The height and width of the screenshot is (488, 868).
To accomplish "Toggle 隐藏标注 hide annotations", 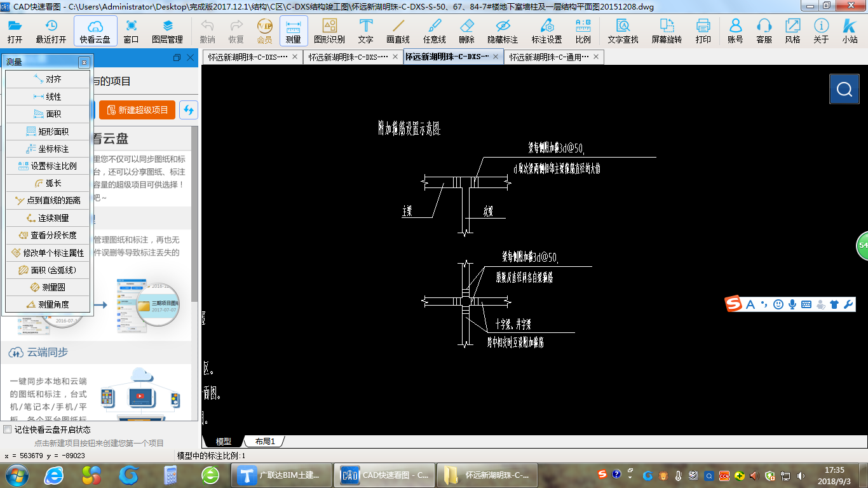I will (x=503, y=31).
